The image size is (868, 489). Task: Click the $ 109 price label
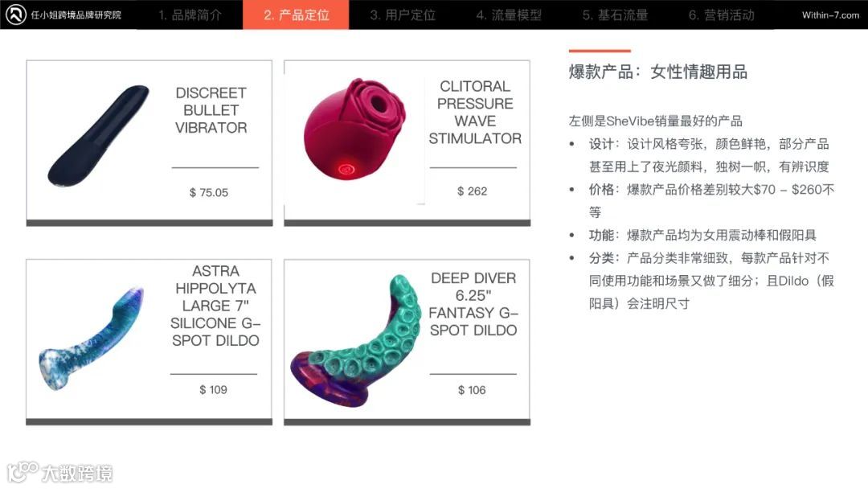213,390
